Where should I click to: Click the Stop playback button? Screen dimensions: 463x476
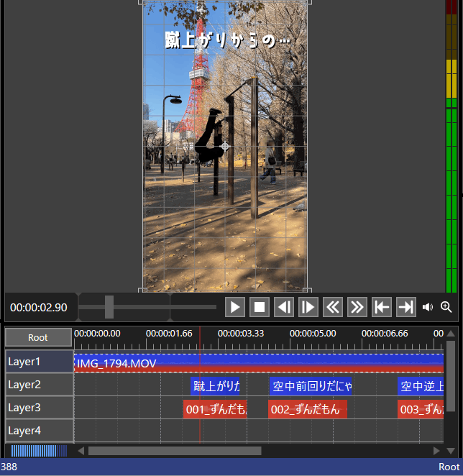tap(260, 308)
